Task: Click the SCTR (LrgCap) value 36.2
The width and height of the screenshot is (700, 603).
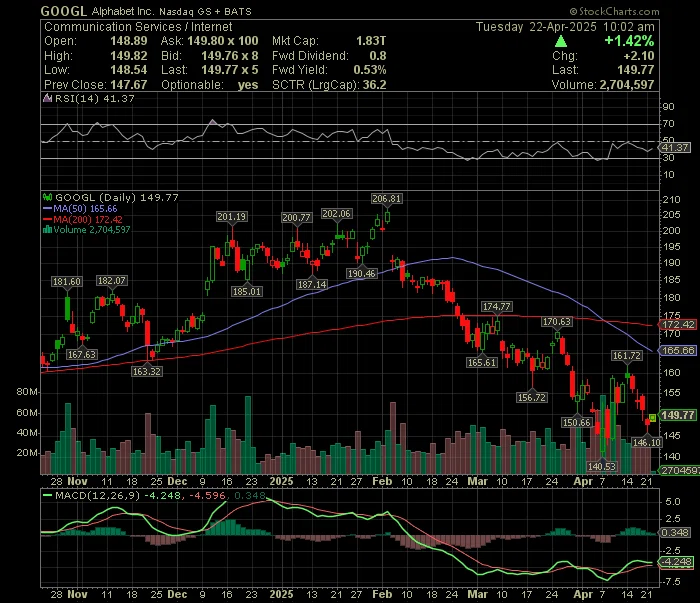Action: (374, 84)
